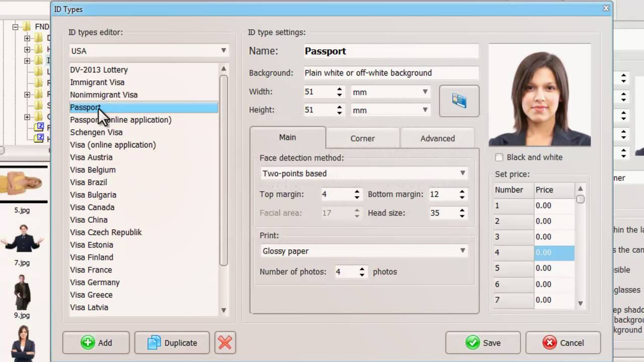Viewport: 644px width, 362px height.
Task: Click the ID types list scrollbar thumb
Action: coord(224,170)
